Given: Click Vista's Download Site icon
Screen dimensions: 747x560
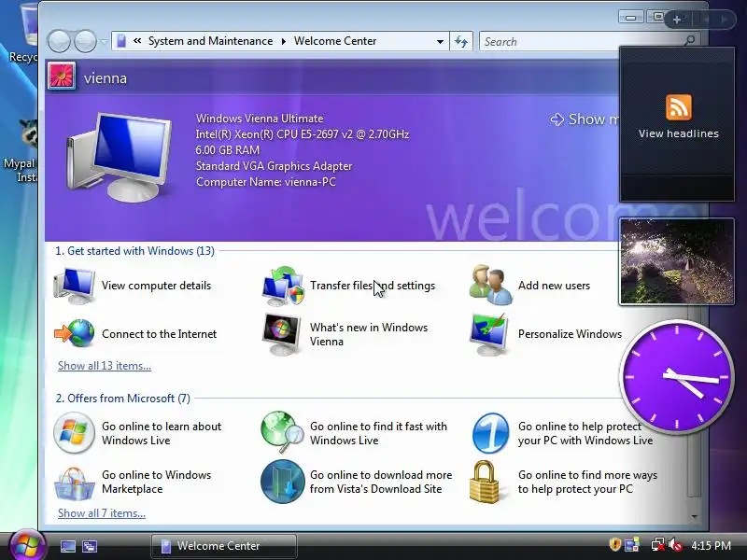Looking at the screenshot, I should 283,482.
